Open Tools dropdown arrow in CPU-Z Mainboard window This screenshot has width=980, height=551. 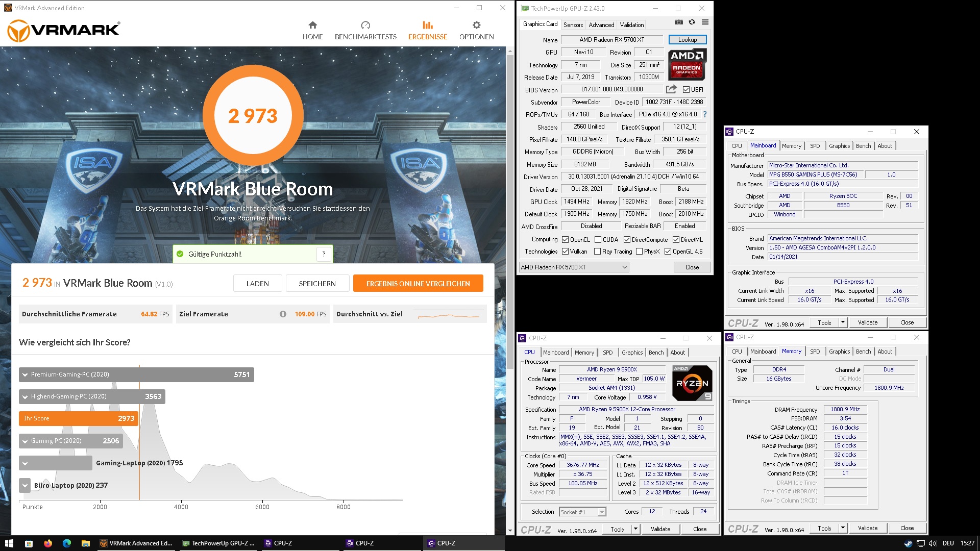tap(843, 322)
